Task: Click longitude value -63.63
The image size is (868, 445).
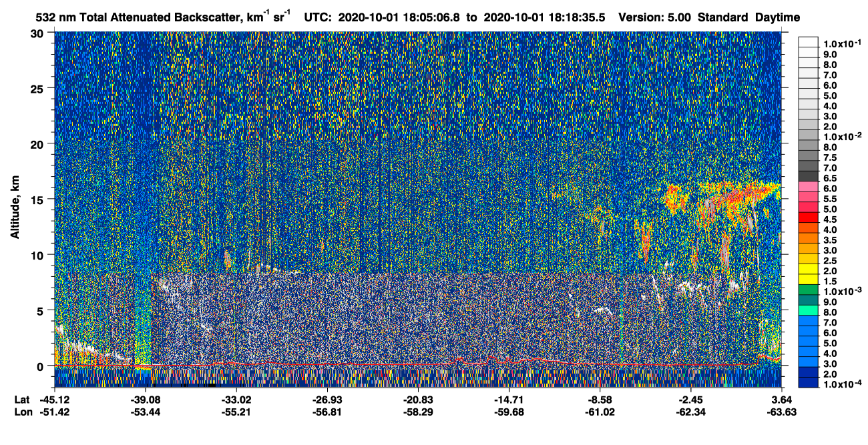Action: (x=782, y=412)
